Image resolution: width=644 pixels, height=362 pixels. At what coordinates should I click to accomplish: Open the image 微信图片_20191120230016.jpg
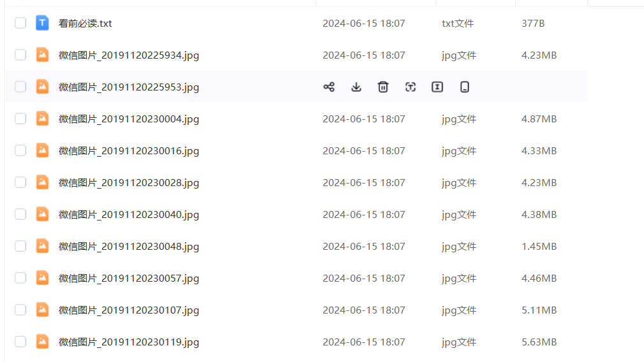[129, 151]
